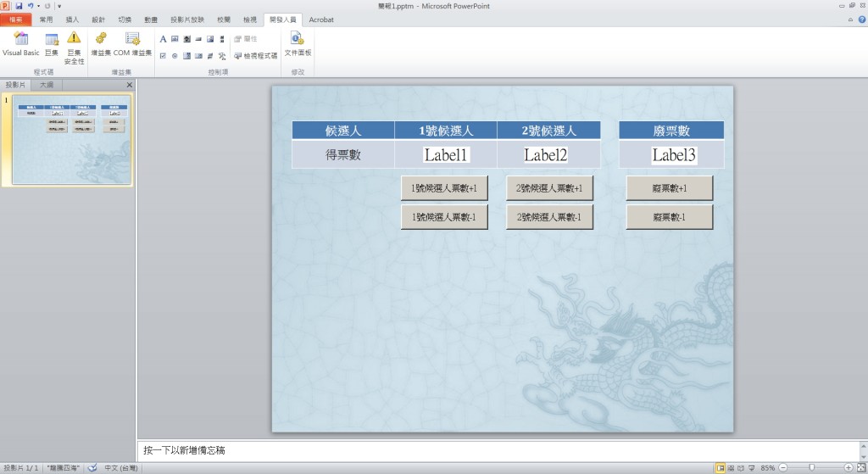Save the presentation from quick access toolbar

(x=19, y=6)
